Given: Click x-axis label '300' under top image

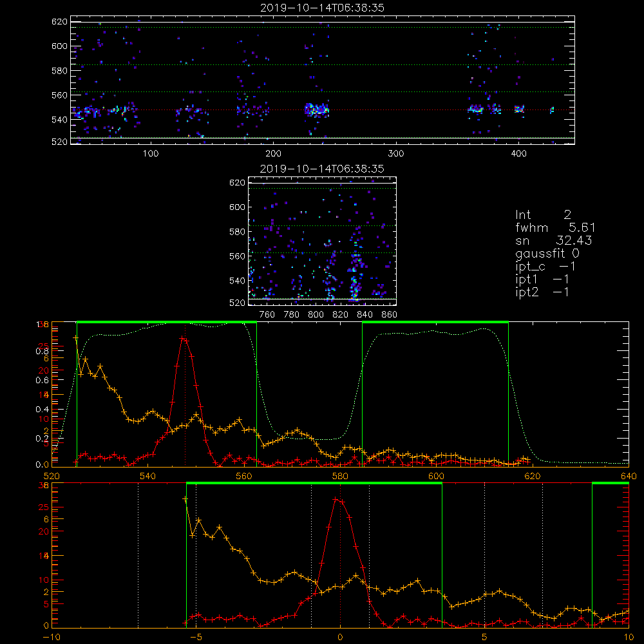Looking at the screenshot, I should (396, 154).
